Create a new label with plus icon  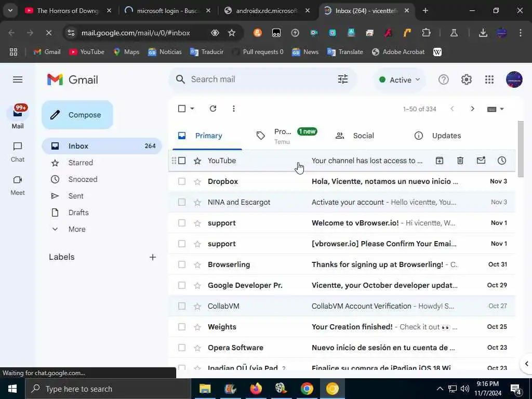click(x=153, y=257)
